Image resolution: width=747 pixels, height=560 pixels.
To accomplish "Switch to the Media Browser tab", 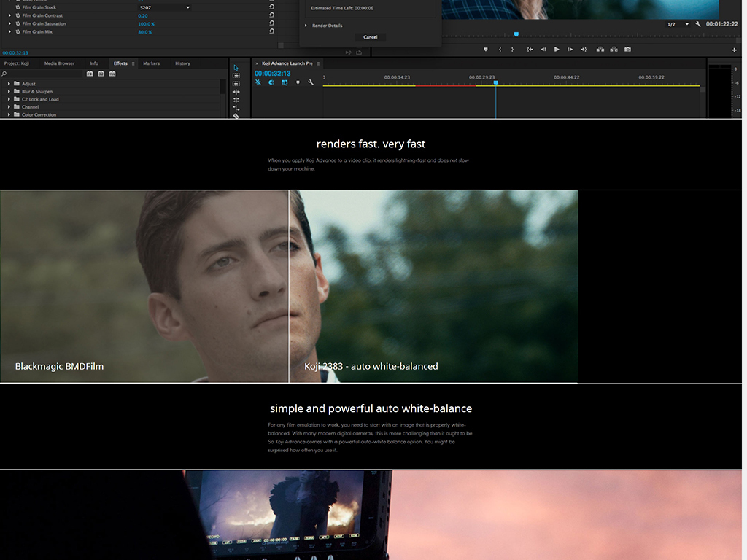I will click(x=60, y=63).
